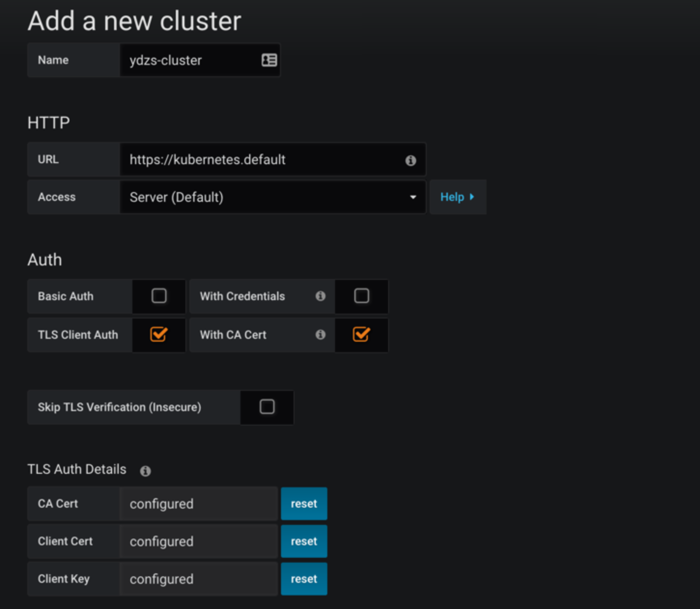Click the Client Cert configured field
This screenshot has width=700, height=609.
pyautogui.click(x=198, y=541)
